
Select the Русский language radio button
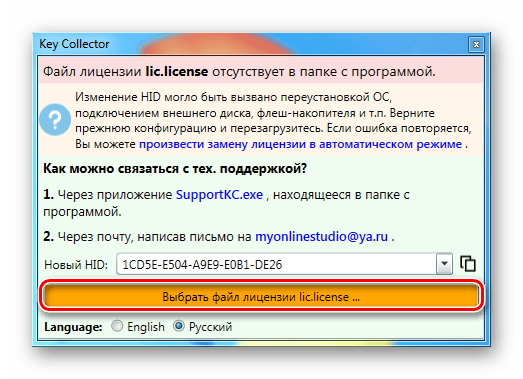(x=179, y=326)
